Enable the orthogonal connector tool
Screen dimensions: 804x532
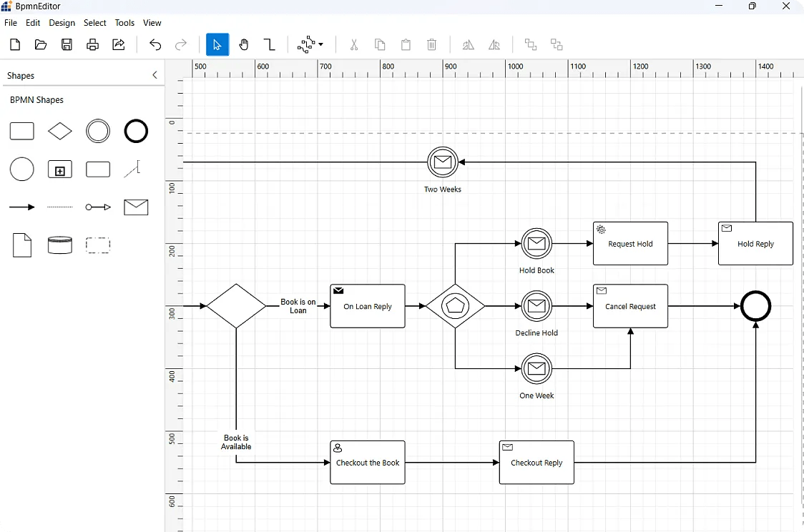coord(270,44)
